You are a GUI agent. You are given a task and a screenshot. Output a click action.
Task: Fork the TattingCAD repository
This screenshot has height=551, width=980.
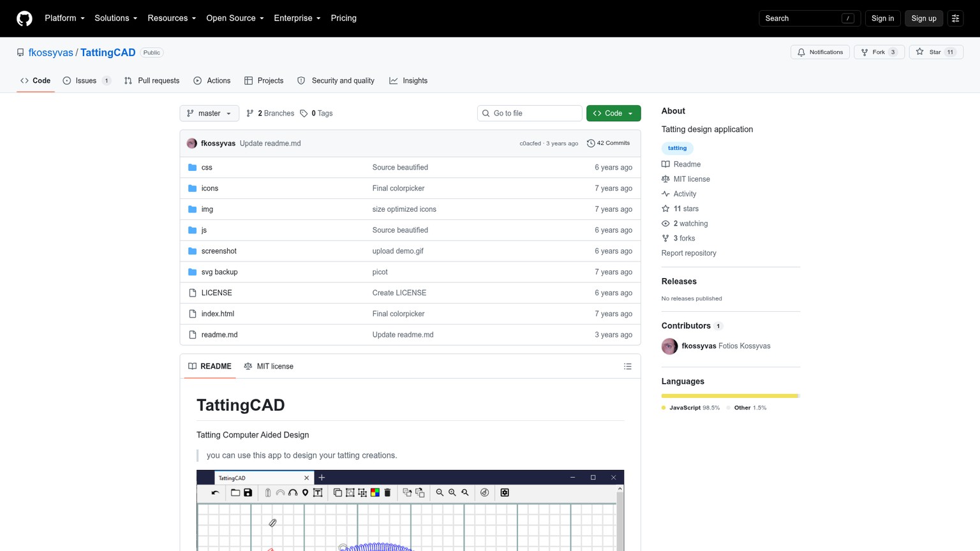click(x=879, y=52)
